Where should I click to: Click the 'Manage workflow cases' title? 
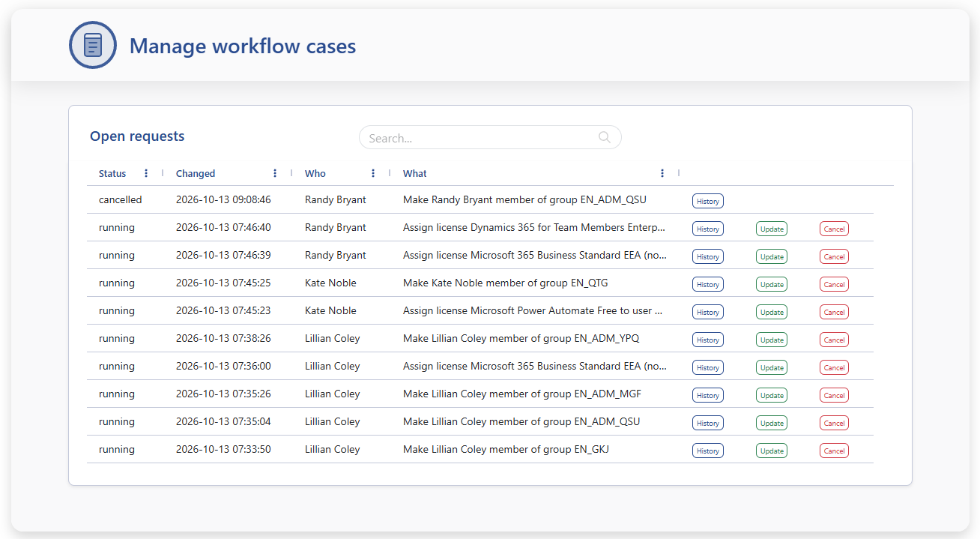point(243,46)
